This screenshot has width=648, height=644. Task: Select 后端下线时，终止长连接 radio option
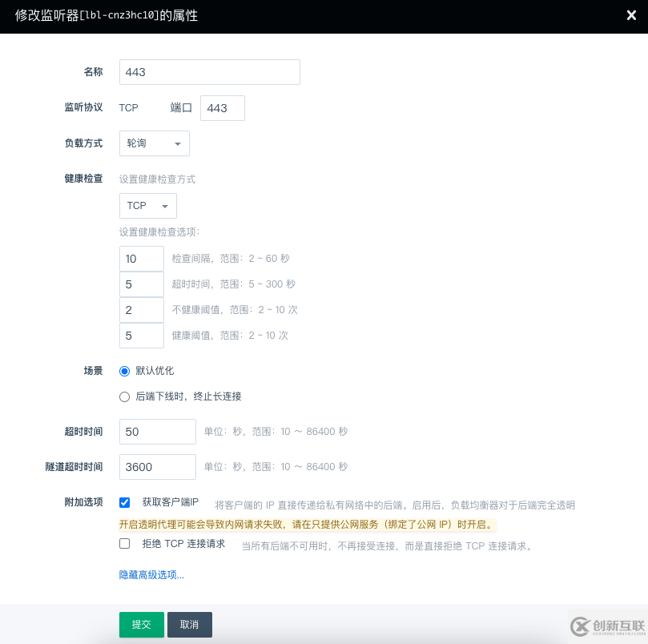tap(124, 396)
